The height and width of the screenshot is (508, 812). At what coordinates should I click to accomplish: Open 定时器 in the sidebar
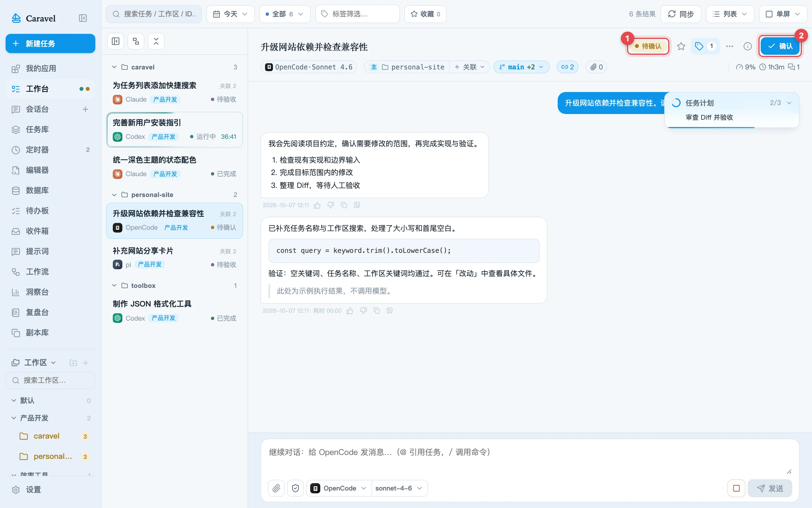(50, 150)
